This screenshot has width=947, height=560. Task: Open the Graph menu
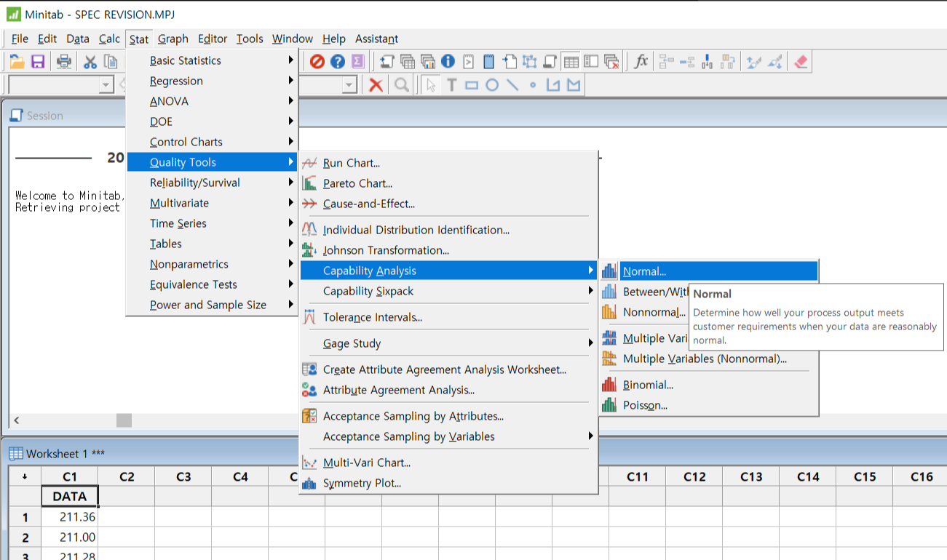[173, 39]
